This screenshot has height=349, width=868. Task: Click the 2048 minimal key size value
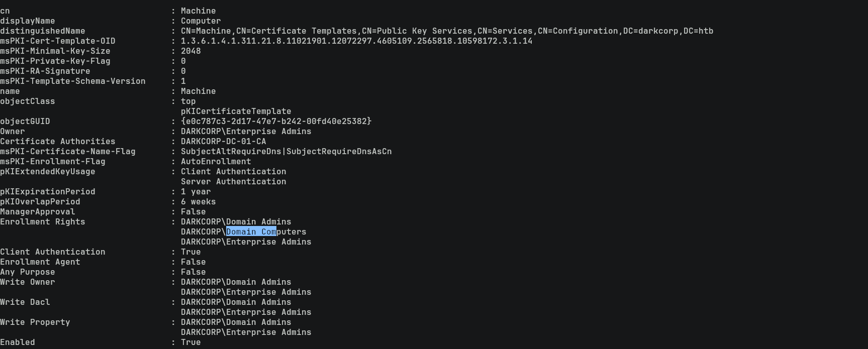(190, 51)
